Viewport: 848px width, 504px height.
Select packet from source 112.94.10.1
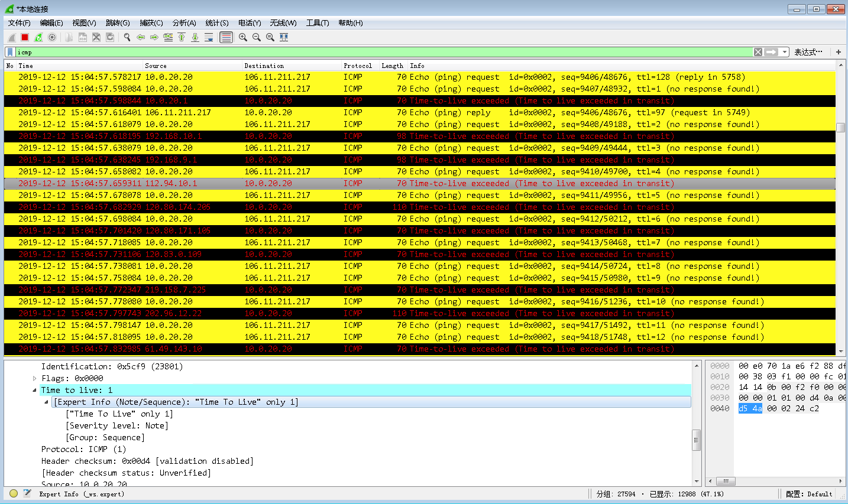tap(171, 183)
